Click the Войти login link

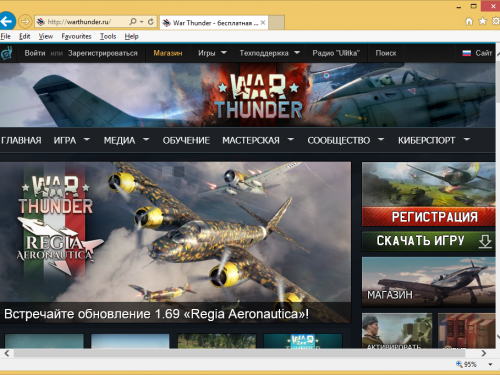point(35,53)
